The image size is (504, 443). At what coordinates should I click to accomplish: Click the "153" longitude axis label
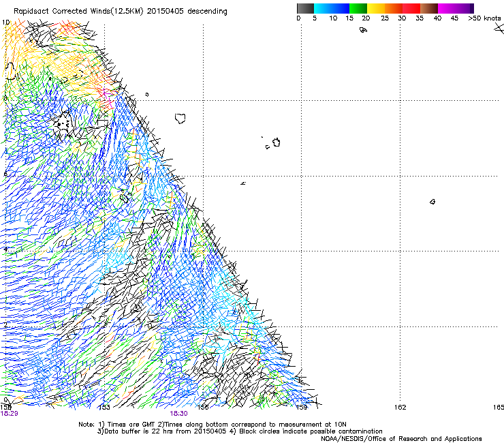pos(104,408)
